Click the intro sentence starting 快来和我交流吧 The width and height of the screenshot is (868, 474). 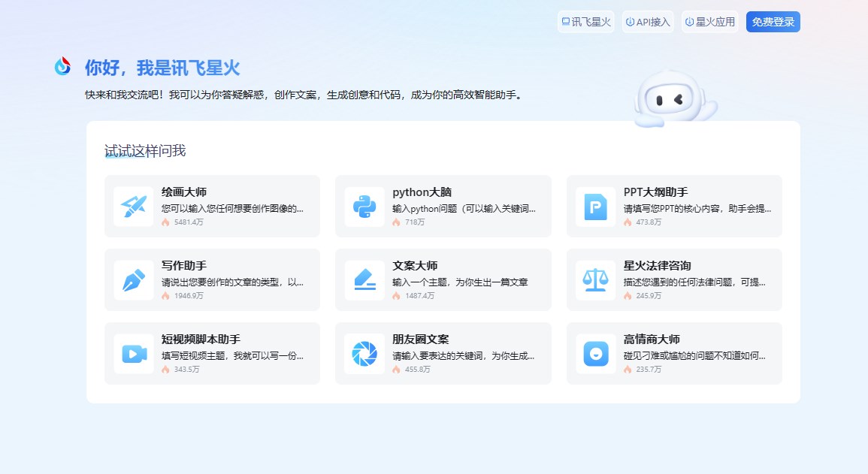304,95
